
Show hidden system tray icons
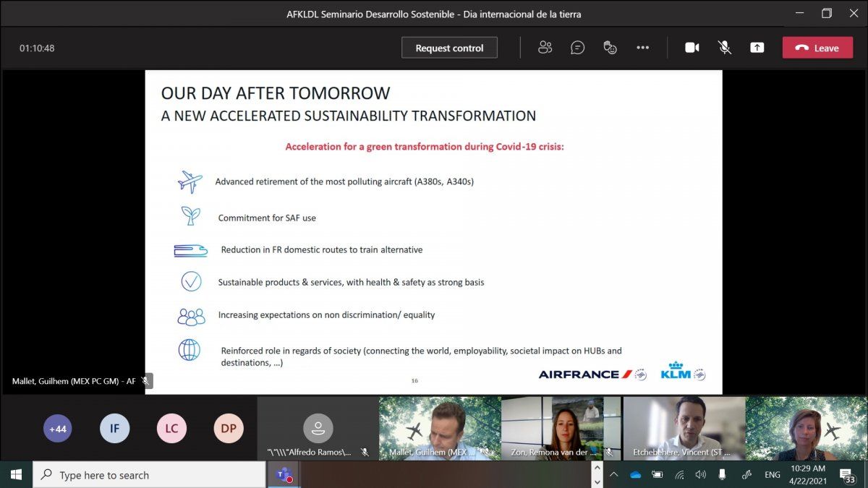click(613, 475)
